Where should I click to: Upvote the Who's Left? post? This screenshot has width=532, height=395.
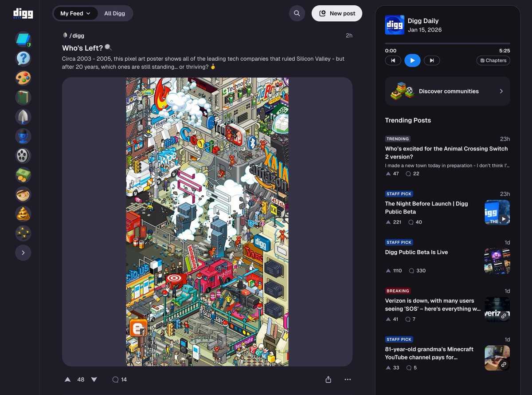(68, 379)
